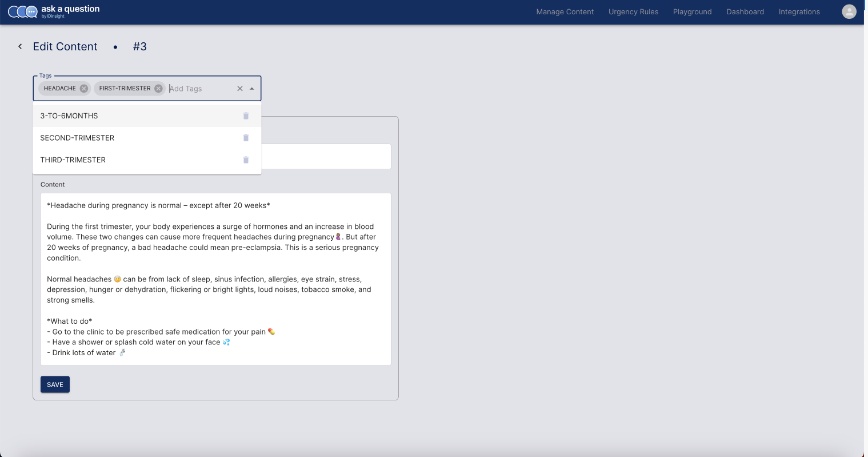The image size is (868, 457).
Task: Go to Integrations
Action: (x=799, y=12)
